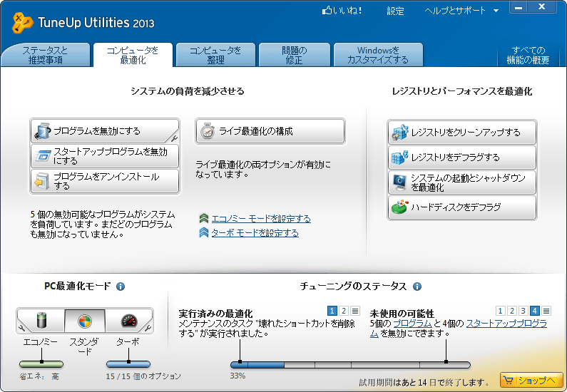Show page 1 of 未使用の可能性

click(x=500, y=311)
